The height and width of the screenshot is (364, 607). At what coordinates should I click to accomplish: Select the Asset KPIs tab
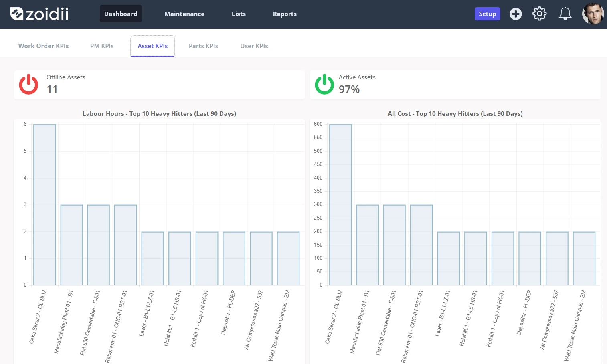[153, 46]
